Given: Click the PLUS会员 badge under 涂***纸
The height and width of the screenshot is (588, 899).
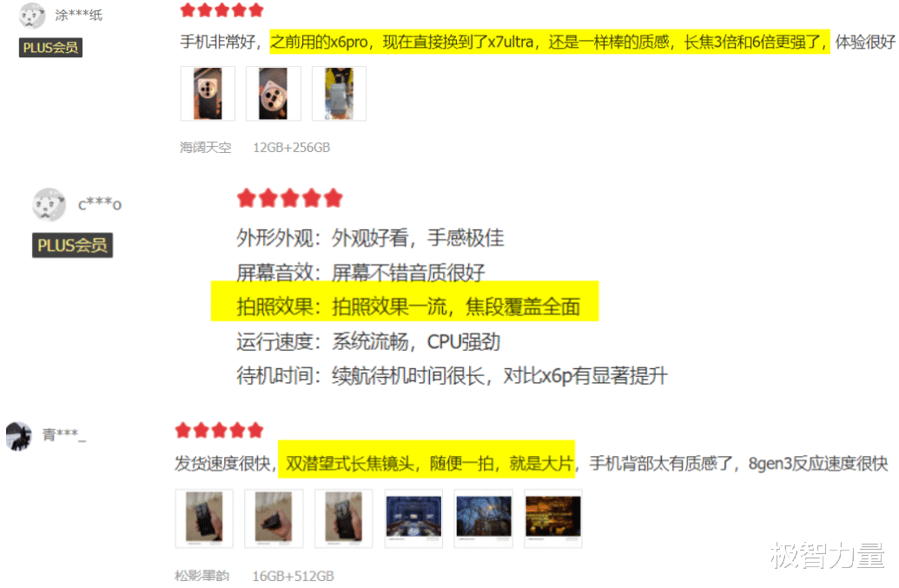Looking at the screenshot, I should click(x=50, y=48).
